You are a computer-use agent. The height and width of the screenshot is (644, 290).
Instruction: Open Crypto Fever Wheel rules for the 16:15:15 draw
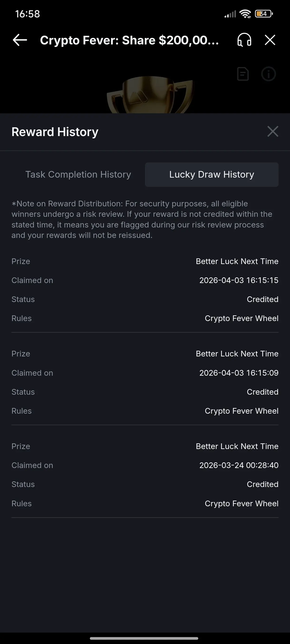tap(242, 318)
